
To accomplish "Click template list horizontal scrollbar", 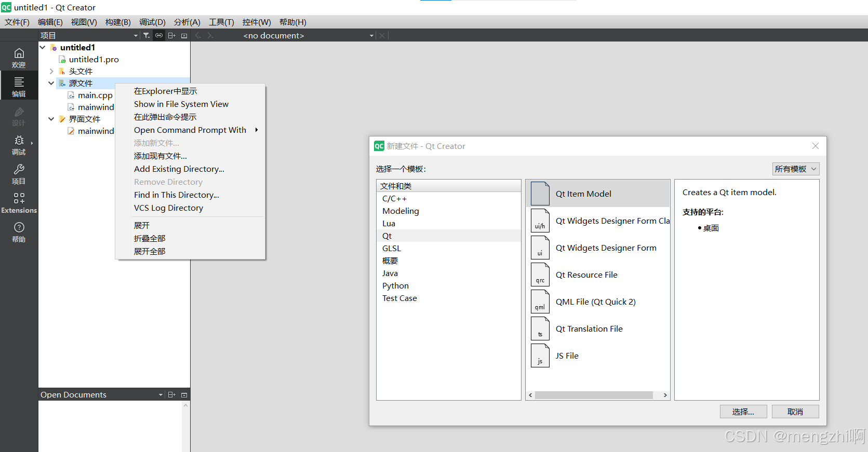I will 594,395.
